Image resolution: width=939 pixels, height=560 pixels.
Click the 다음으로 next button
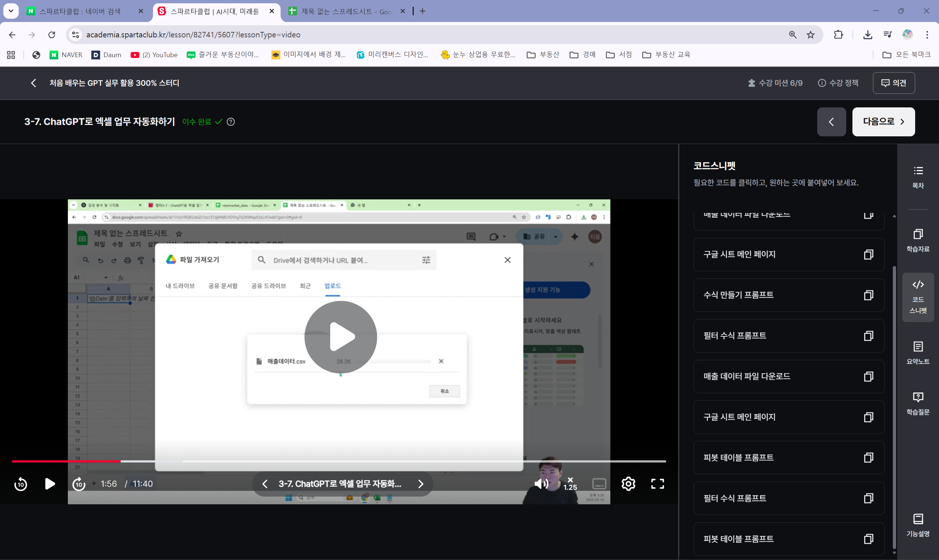tap(884, 122)
